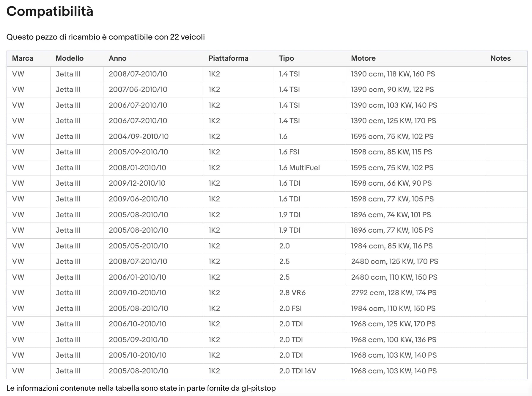Click the 1.6 FSI type cell

click(289, 152)
